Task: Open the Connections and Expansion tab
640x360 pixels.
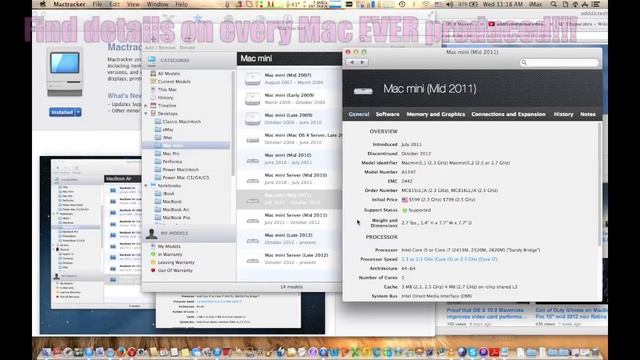Action: pos(508,114)
